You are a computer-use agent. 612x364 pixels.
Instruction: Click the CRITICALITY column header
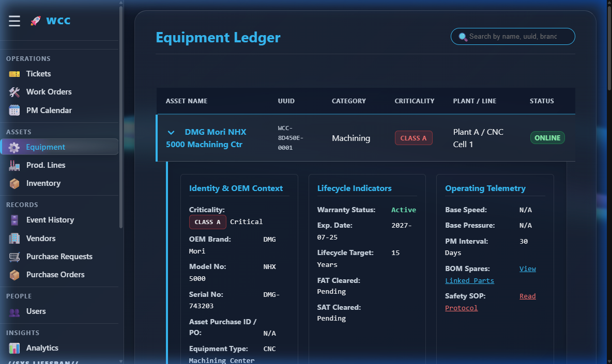[415, 101]
